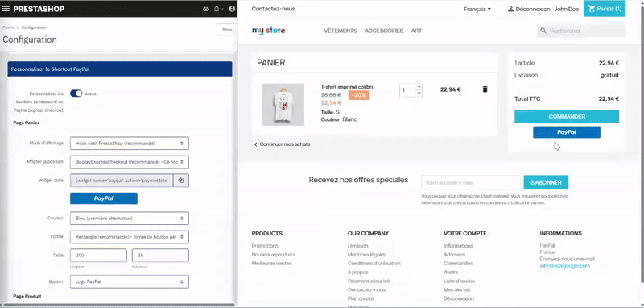This screenshot has height=308, width=644.
Task: Click the my store logo
Action: point(268,31)
